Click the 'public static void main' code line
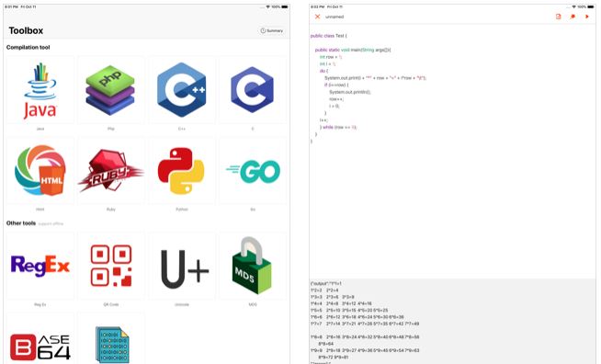 353,50
